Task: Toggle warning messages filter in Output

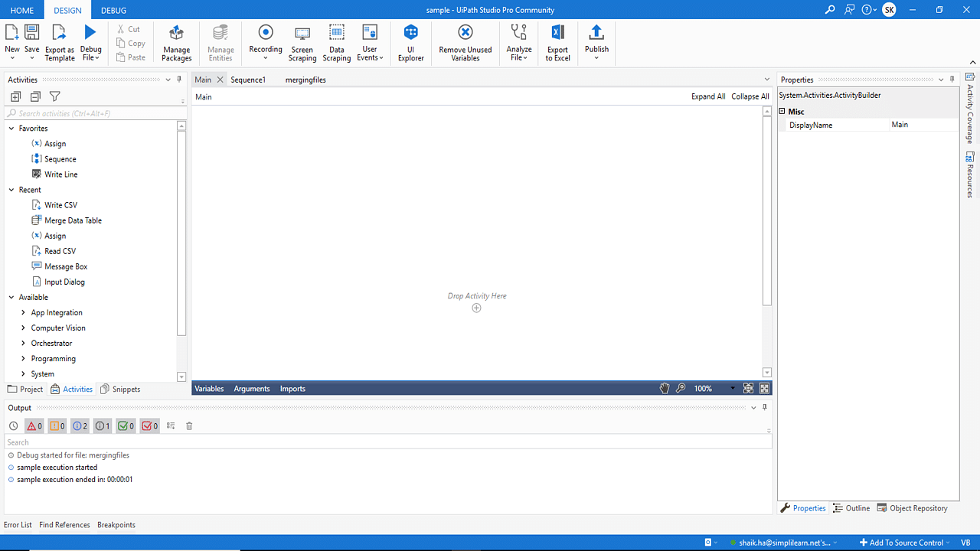Action: tap(57, 426)
